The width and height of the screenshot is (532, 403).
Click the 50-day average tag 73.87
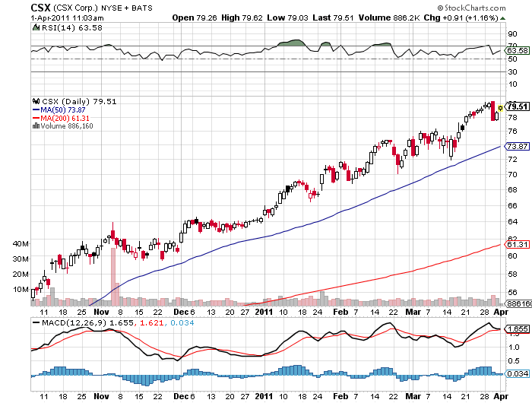[x=517, y=146]
